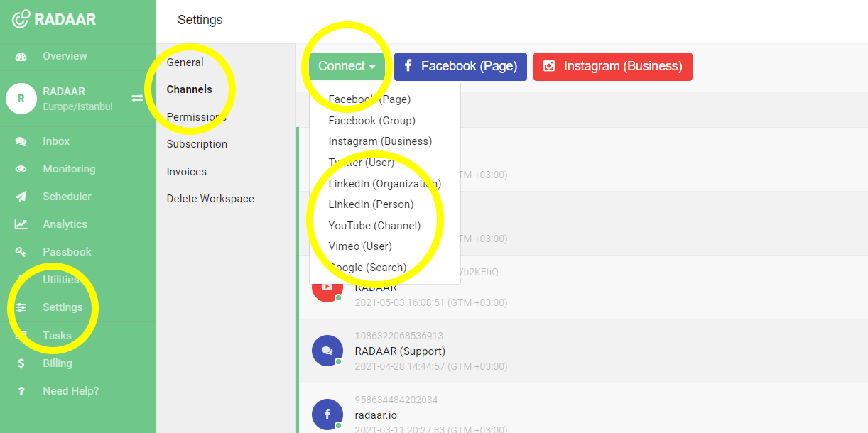Click the Settings page title
868x433 pixels.
[200, 20]
